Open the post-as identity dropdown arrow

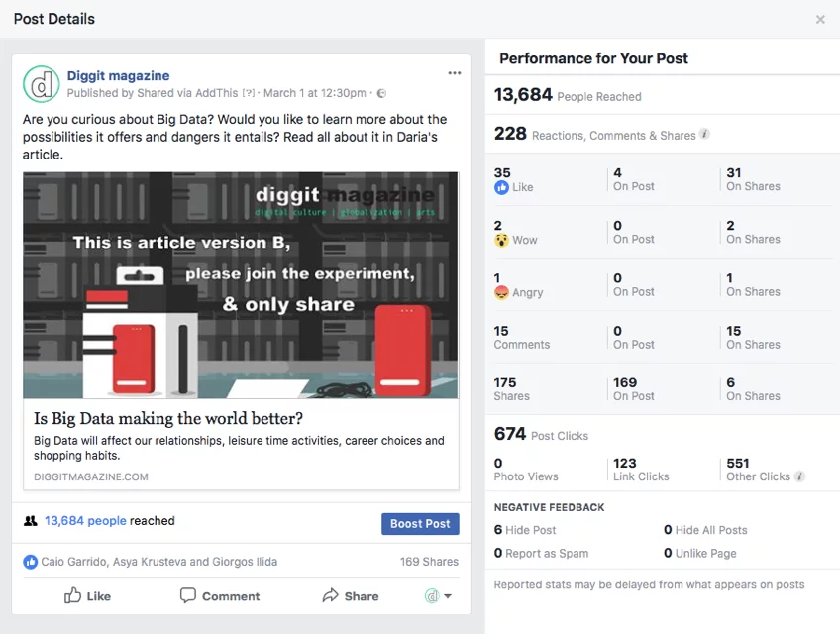click(448, 596)
